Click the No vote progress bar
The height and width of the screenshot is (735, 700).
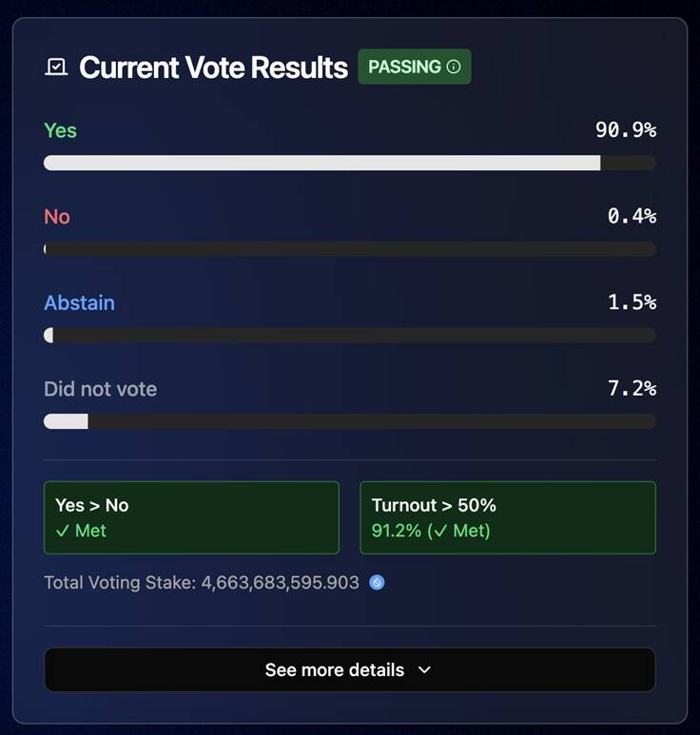coord(350,249)
